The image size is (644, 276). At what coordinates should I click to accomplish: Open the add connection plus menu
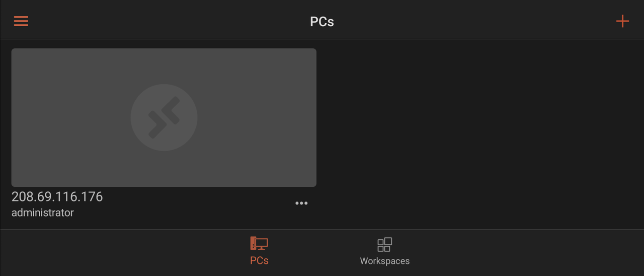[622, 21]
